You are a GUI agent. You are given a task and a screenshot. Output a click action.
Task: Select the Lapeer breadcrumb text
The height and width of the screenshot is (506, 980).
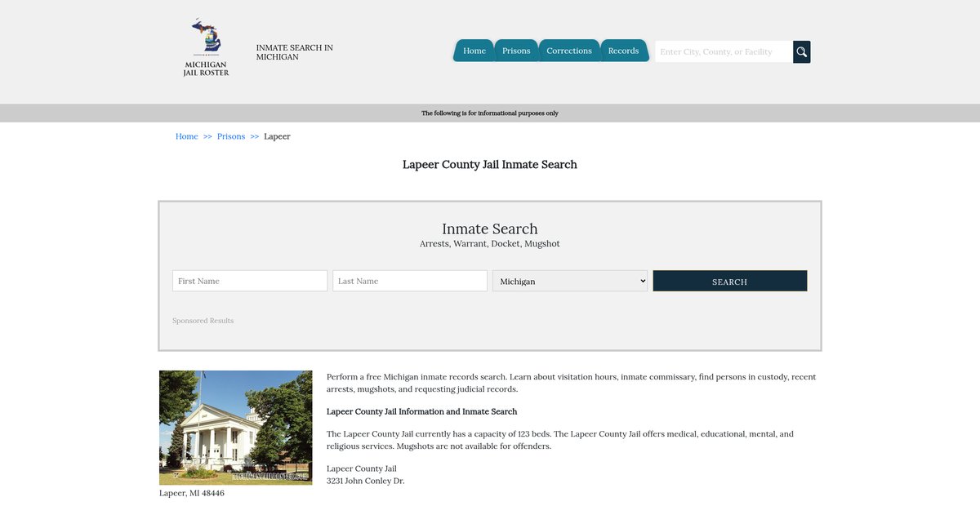277,136
